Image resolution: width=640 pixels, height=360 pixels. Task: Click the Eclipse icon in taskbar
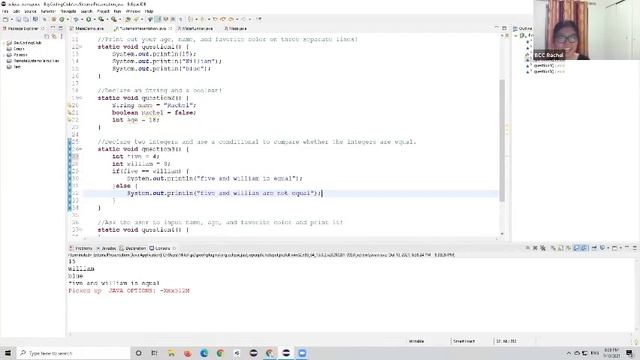pos(286,353)
